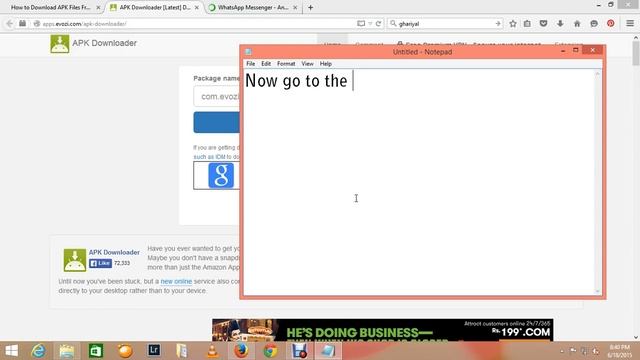This screenshot has width=640, height=360.
Task: Open the Firefox hamburger menu
Action: click(630, 24)
